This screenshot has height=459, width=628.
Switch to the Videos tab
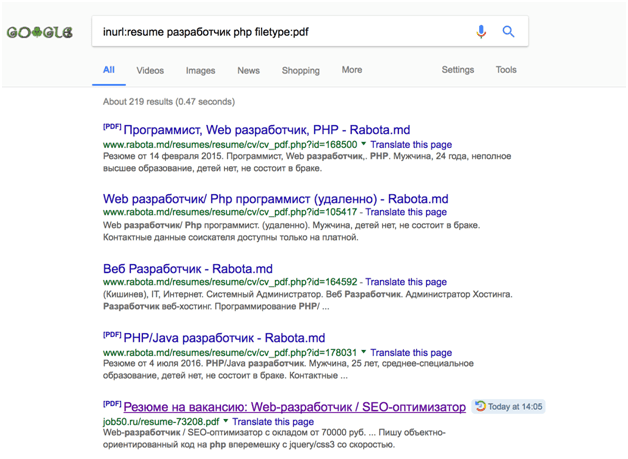click(x=150, y=71)
